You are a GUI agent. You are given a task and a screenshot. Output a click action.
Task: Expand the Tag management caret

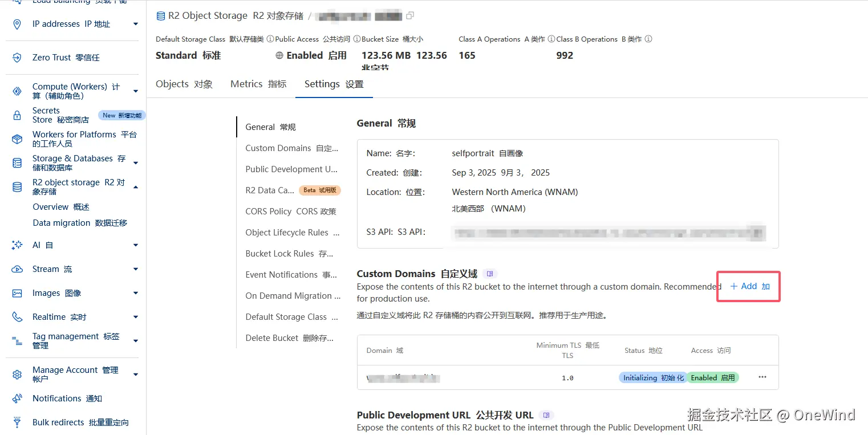(136, 341)
